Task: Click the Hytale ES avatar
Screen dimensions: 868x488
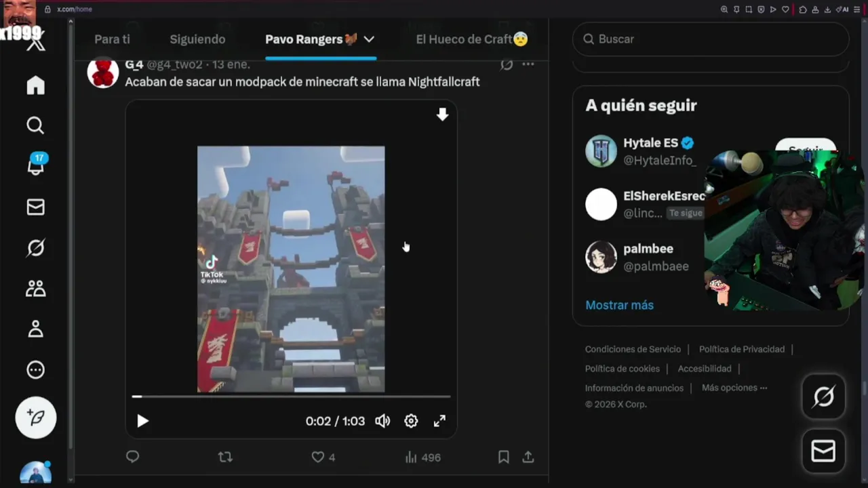Action: (601, 151)
